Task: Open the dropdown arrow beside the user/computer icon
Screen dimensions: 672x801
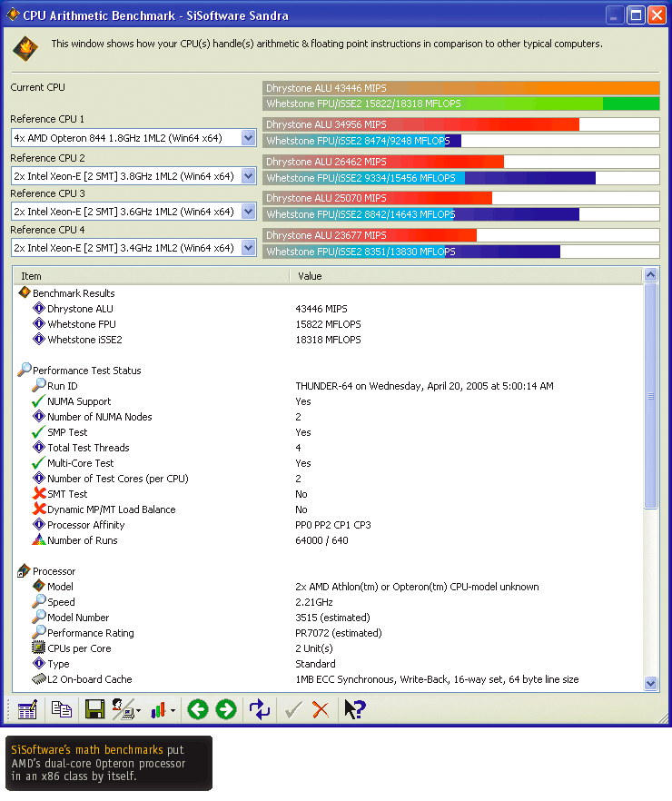Action: (x=138, y=710)
